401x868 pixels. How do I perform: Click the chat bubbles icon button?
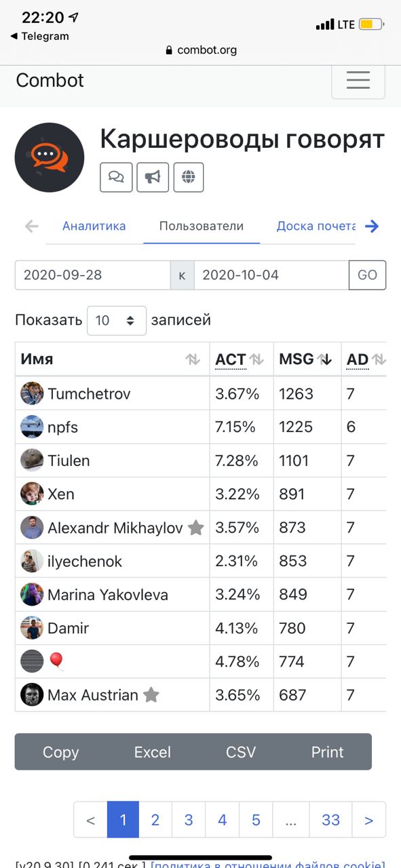(x=116, y=177)
